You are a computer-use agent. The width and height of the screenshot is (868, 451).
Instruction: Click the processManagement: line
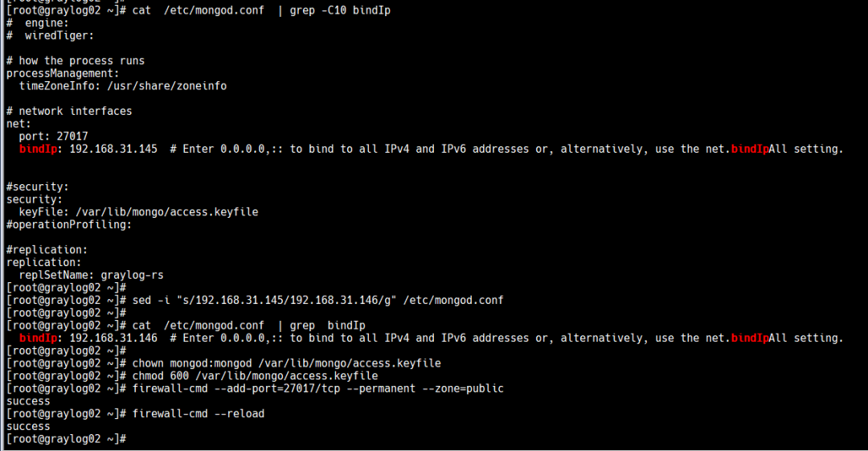pyautogui.click(x=63, y=74)
